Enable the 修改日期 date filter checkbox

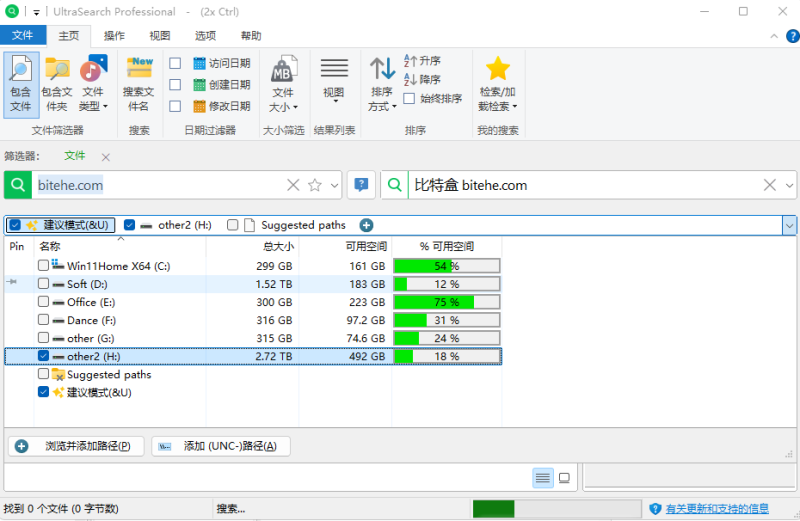click(175, 106)
